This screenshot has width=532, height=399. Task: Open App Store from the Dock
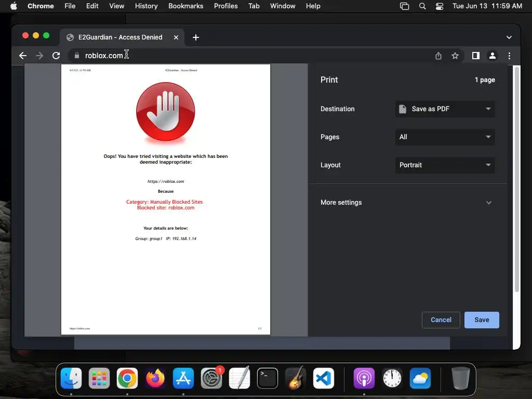183,378
